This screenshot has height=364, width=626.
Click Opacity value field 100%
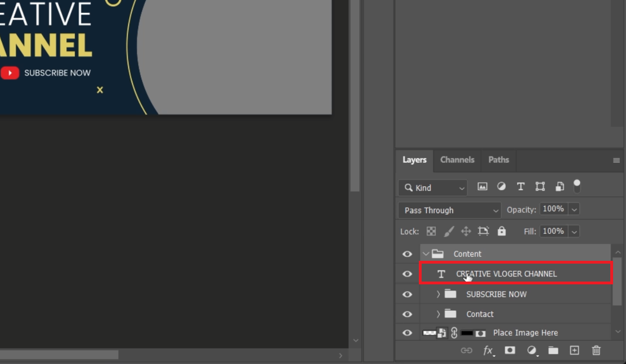point(554,209)
